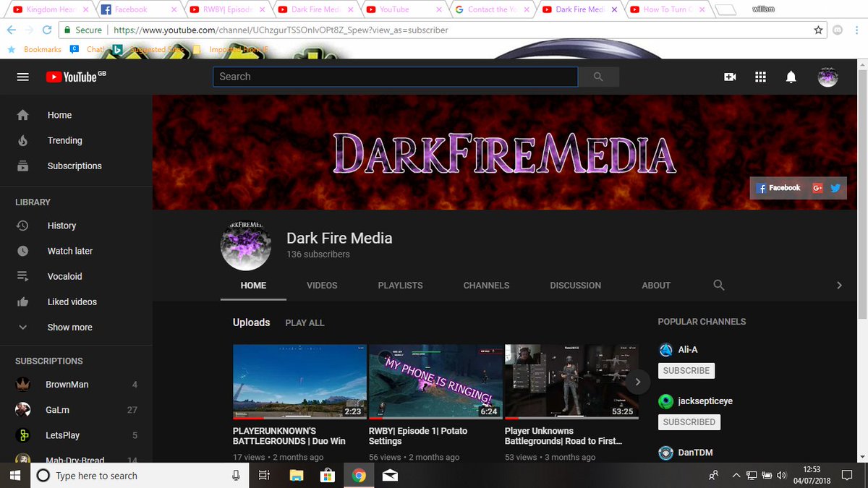
Task: Focus the YouTube search field
Action: 395,77
